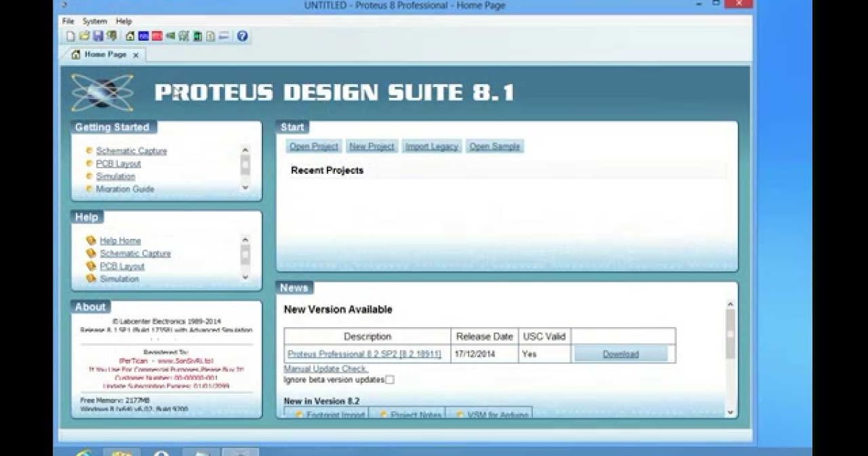
Task: Click the Open Project button
Action: pos(314,146)
